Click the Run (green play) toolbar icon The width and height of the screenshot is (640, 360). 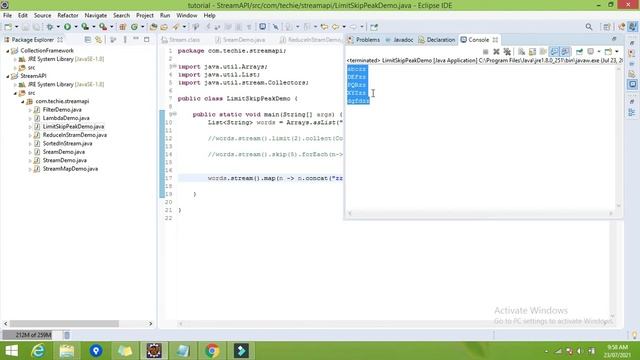(x=67, y=27)
